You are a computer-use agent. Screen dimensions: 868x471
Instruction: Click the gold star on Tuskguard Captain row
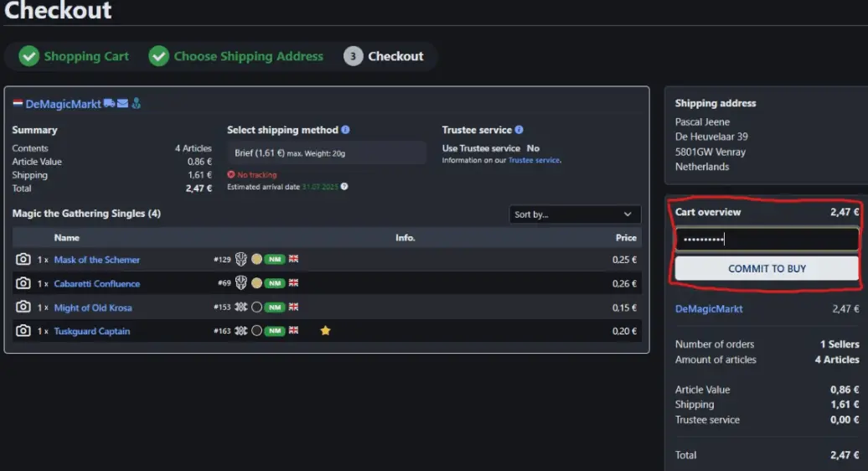325,331
